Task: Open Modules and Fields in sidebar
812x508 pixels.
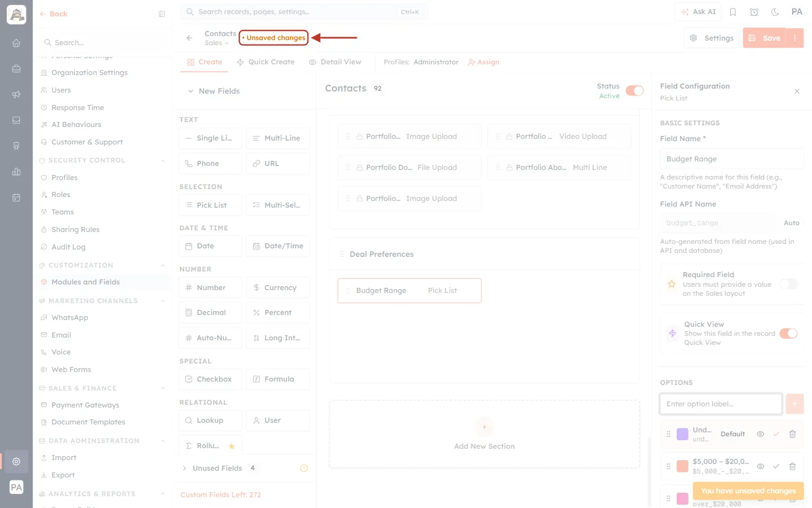Action: click(x=85, y=282)
